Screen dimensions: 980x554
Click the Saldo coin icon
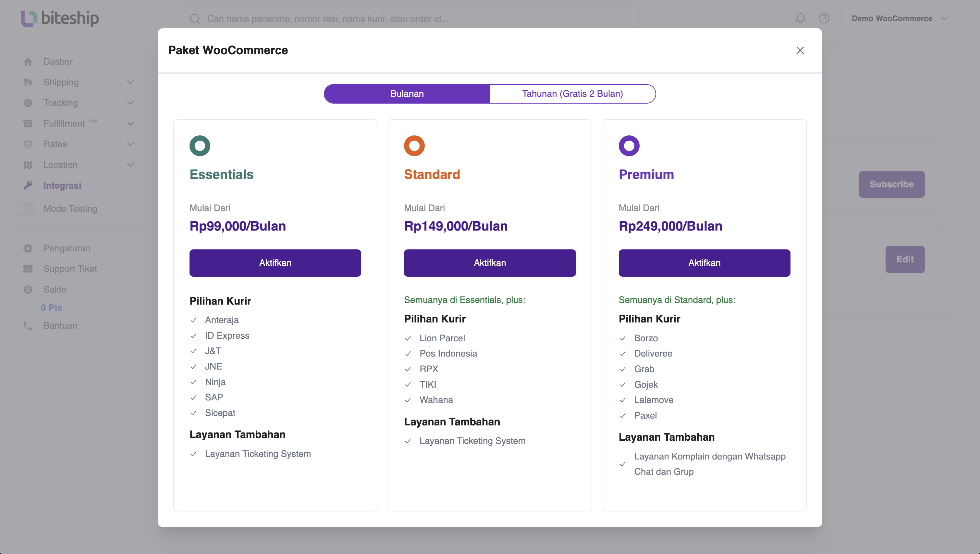(x=28, y=289)
